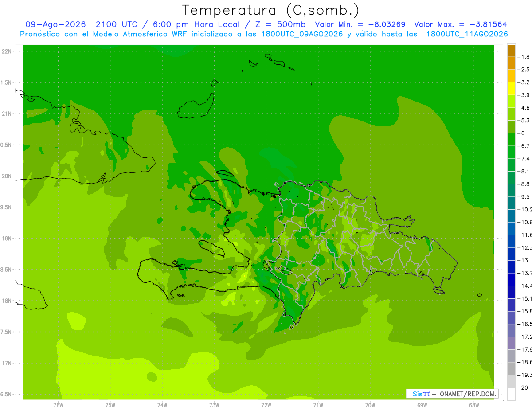Pick the dark blue swatch between -13.7 and -14.4
Image resolution: width=532 pixels, height=411 pixels.
click(511, 279)
